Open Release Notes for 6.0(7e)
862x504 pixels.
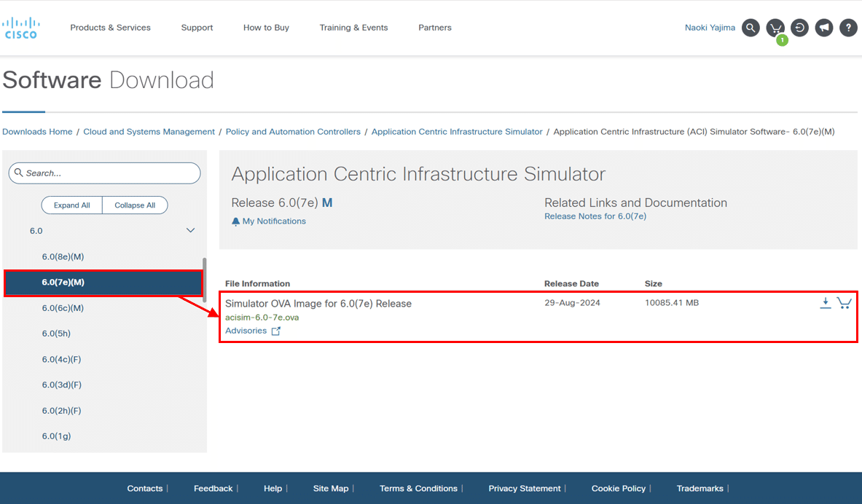594,216
